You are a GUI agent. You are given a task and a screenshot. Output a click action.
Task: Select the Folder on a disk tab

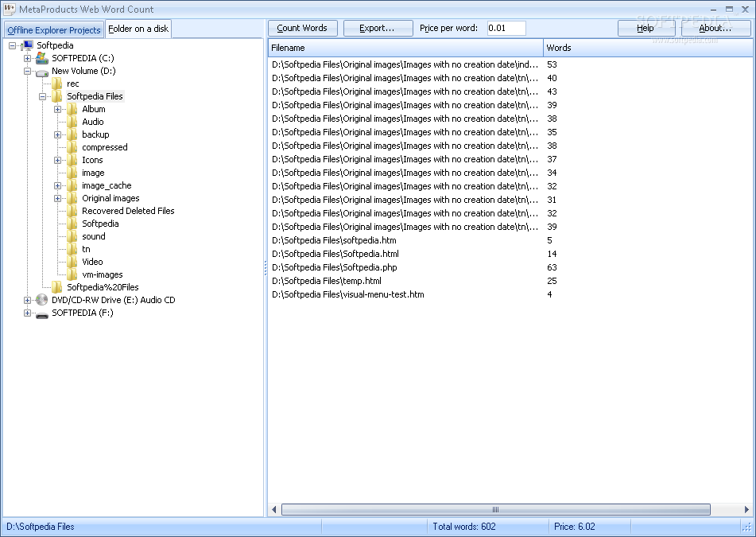pos(138,29)
